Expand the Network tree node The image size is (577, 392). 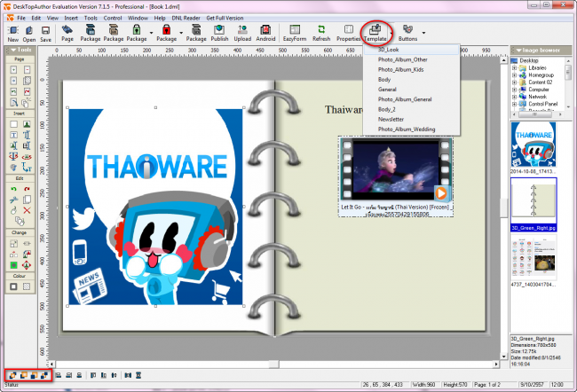[515, 97]
